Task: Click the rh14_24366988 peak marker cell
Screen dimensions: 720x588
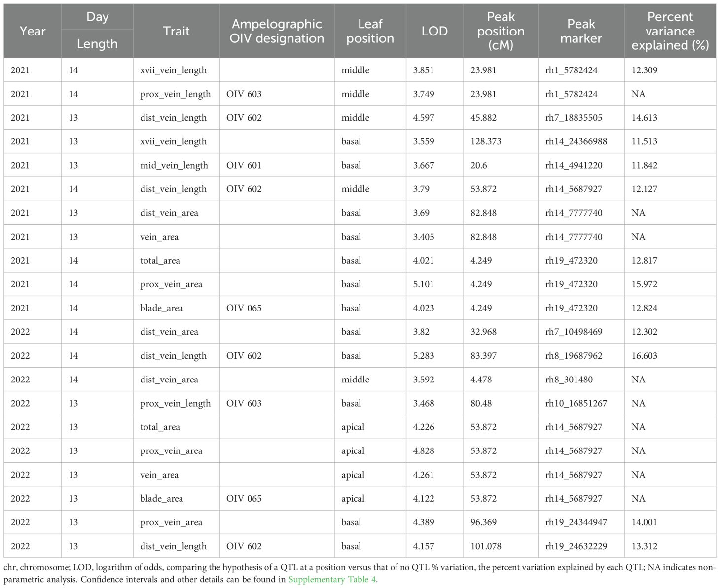Action: (x=576, y=141)
